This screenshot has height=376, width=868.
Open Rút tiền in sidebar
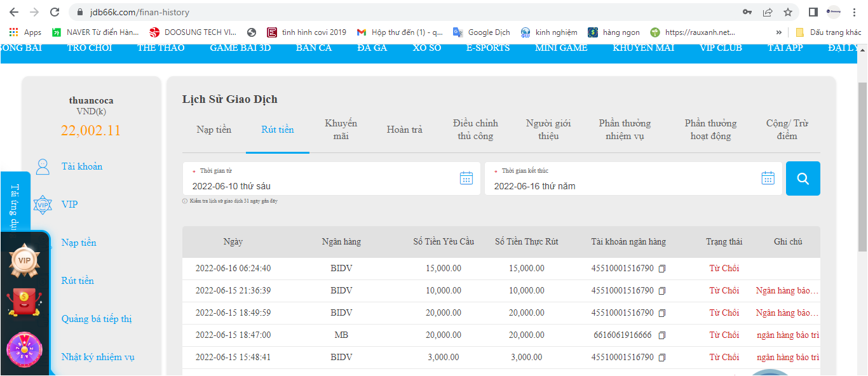click(78, 281)
